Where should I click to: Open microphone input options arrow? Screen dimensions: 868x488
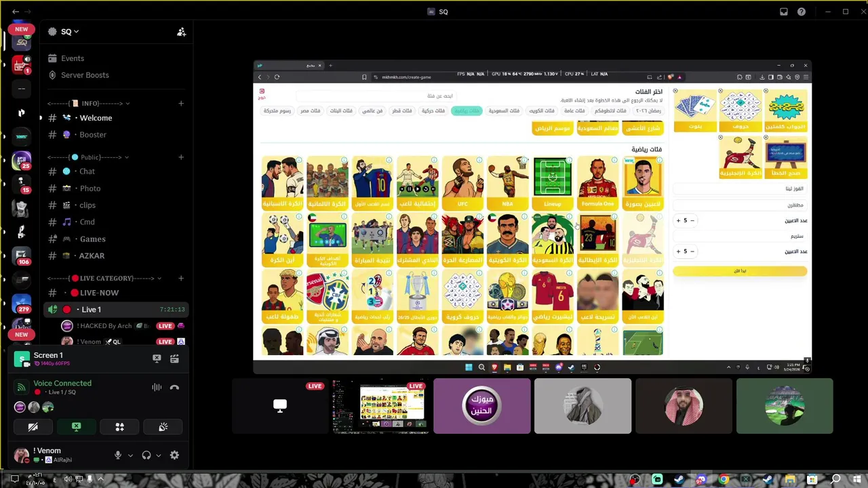(130, 455)
